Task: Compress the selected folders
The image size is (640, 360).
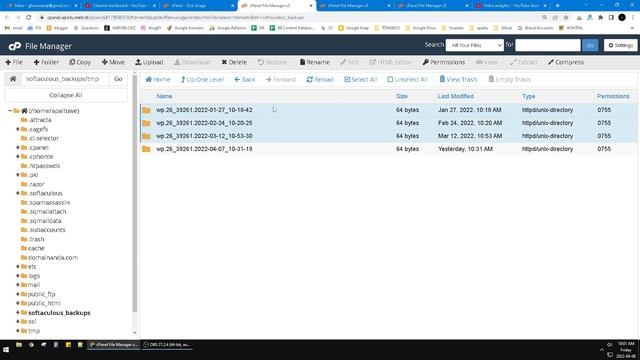Action: click(x=566, y=62)
